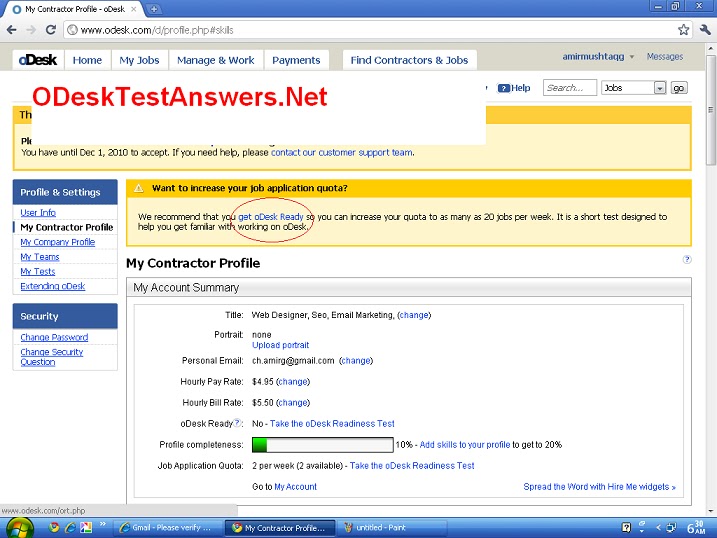Screen dimensions: 717x538
Task: Open the My Jobs tab
Action: tap(139, 60)
